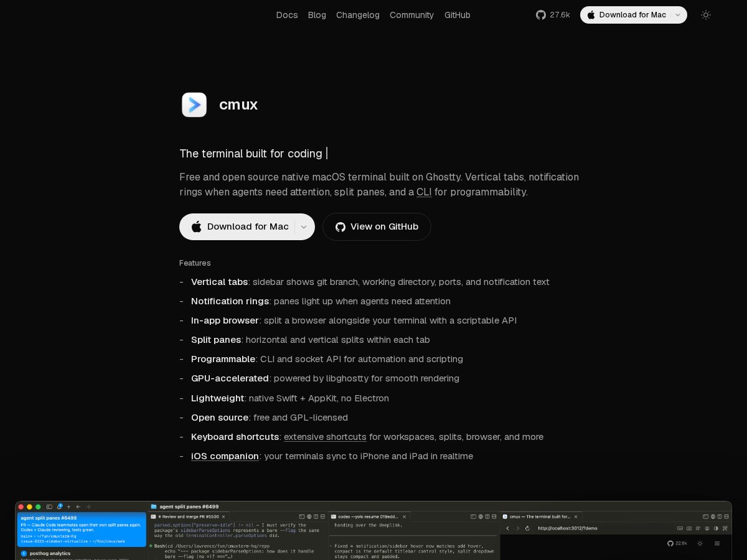This screenshot has width=747, height=560.
Task: Click browser back chevron in demo browser pane
Action: point(507,528)
